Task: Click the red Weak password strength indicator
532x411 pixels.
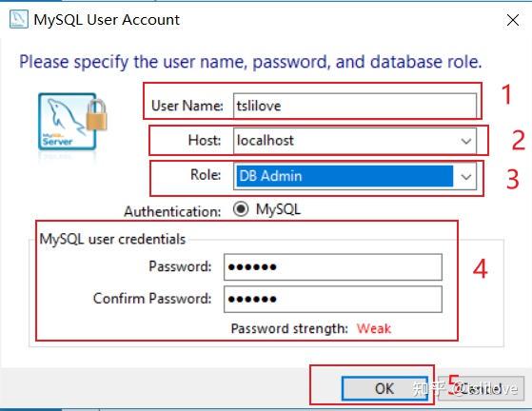Action: pyautogui.click(x=374, y=328)
